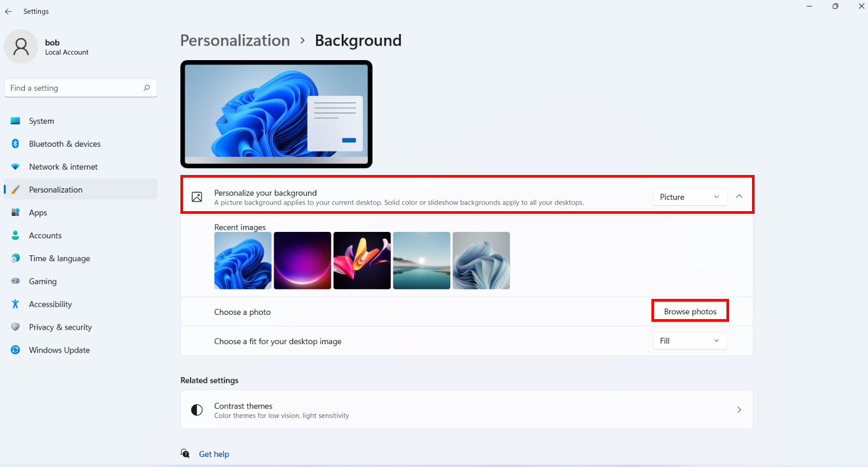
Task: Click the Contrast themes title text
Action: click(243, 406)
